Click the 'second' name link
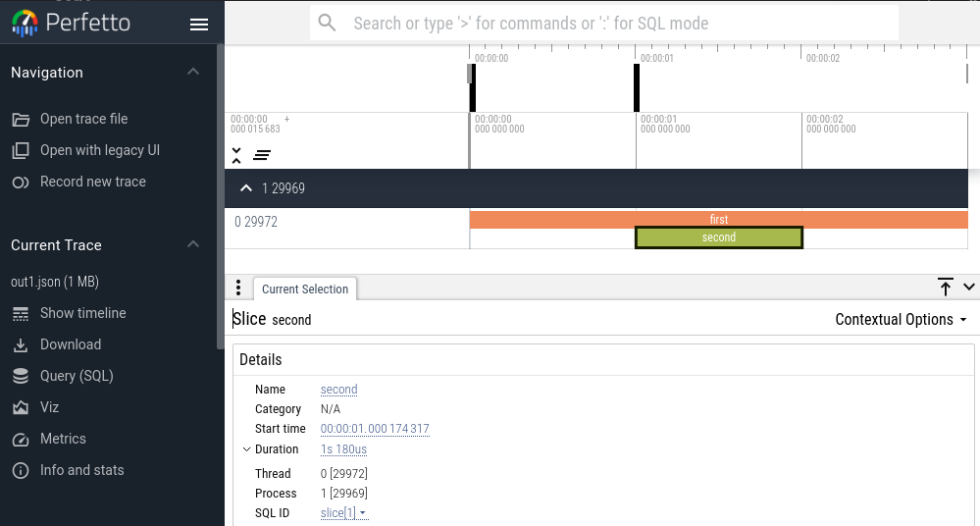 (338, 389)
